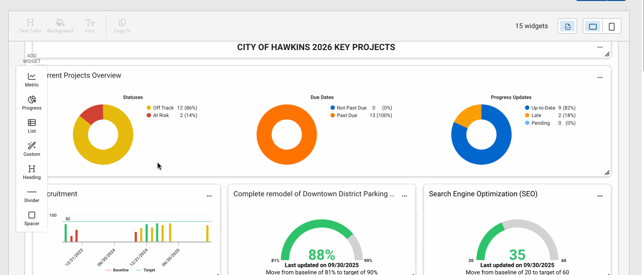Viewport: 644px width, 275px height.
Task: Click the Text Color toolbar icon
Action: coord(30,26)
